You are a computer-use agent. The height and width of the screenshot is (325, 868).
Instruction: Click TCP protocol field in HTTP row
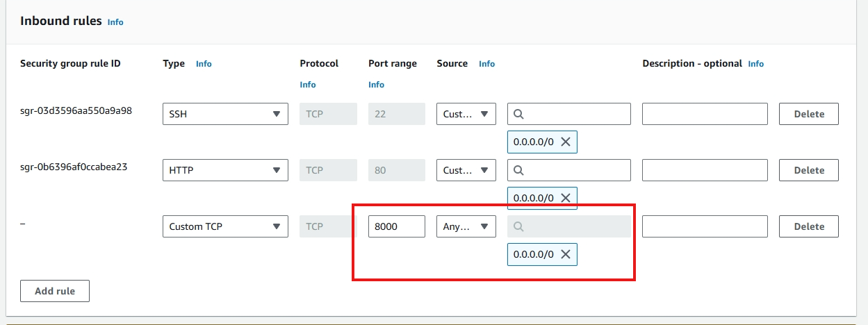328,170
